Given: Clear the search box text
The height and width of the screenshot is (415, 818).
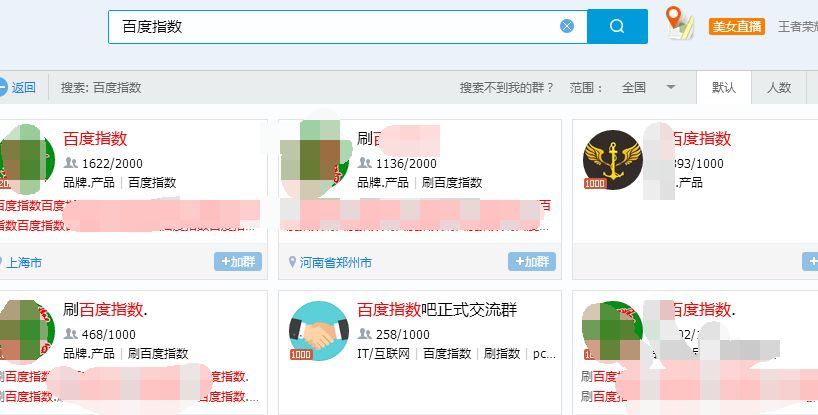Looking at the screenshot, I should point(567,26).
